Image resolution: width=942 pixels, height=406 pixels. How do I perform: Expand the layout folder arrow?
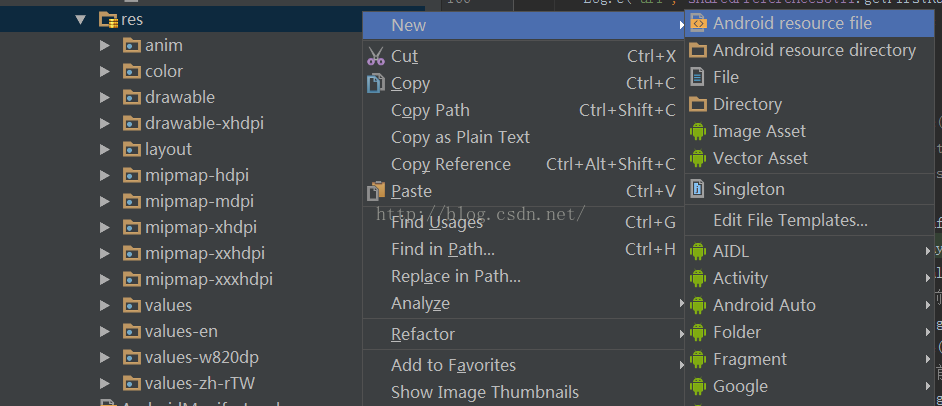click(x=105, y=150)
